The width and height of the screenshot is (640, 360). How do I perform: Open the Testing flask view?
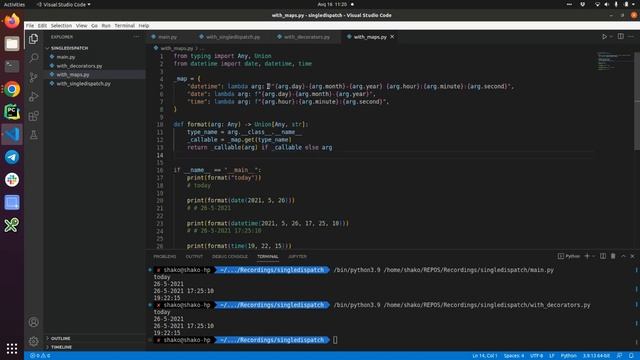[33, 135]
